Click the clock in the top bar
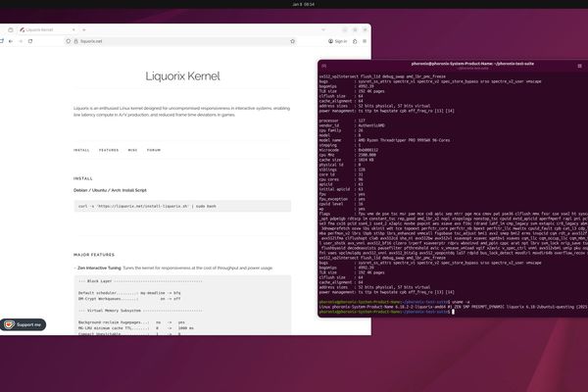Screen dimensions: 588x392 coord(303,5)
